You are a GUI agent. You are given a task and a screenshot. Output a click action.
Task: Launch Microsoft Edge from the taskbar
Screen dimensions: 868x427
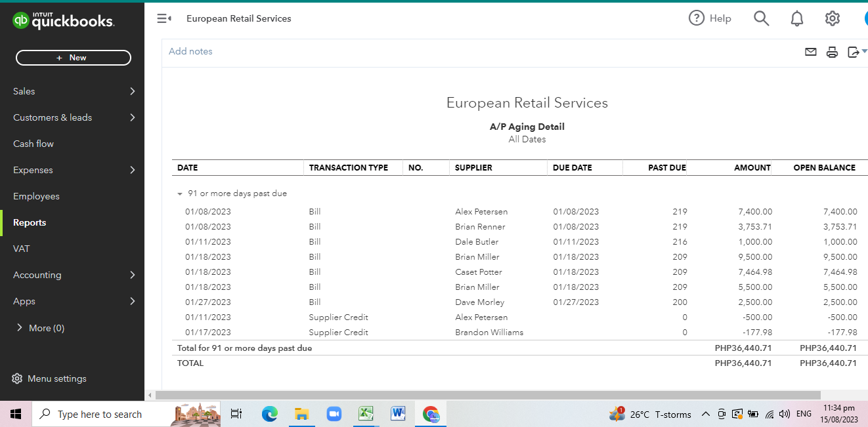point(269,414)
